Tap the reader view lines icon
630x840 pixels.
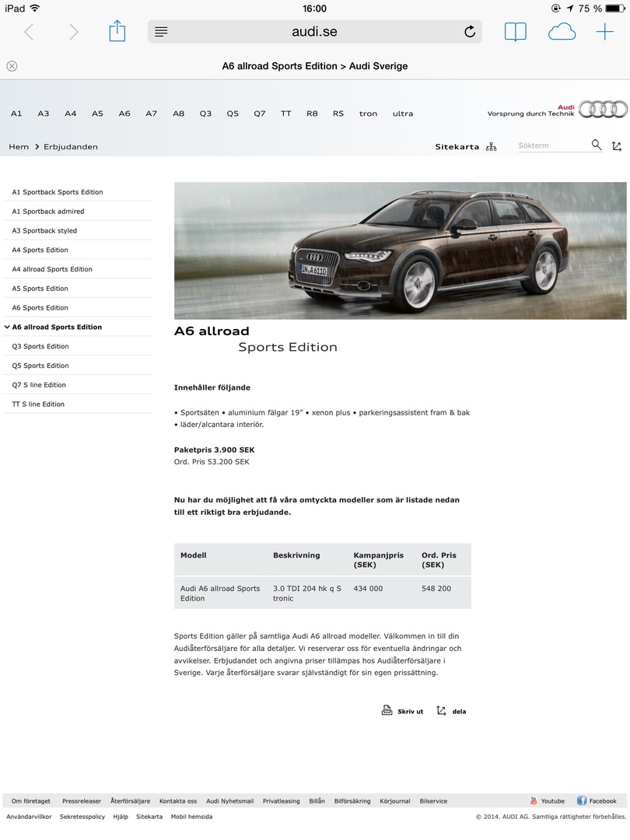pos(161,32)
